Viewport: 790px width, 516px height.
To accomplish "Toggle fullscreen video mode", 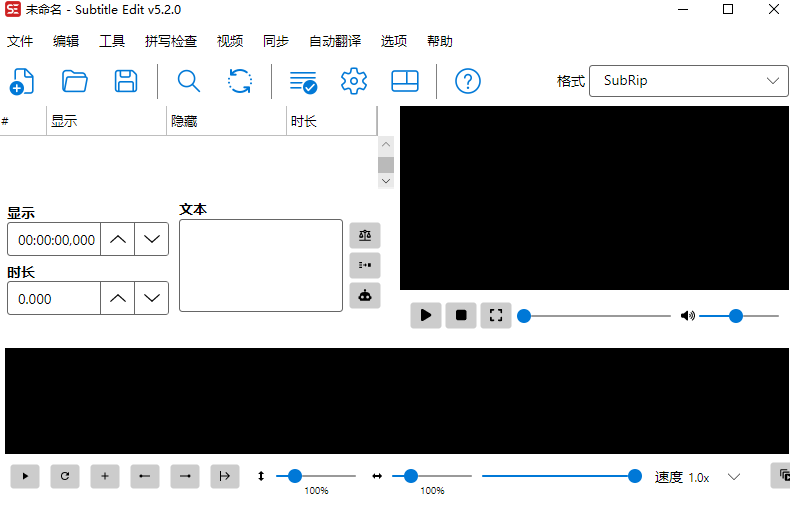I will [496, 315].
